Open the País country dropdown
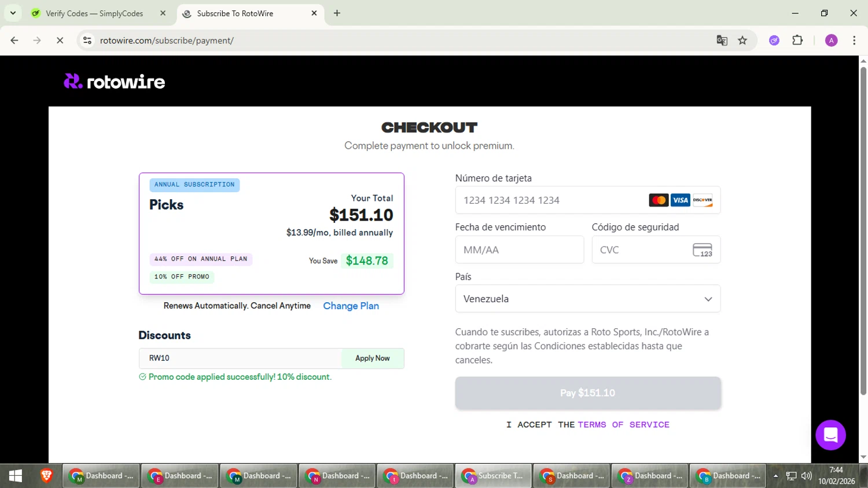This screenshot has height=488, width=868. [x=588, y=299]
